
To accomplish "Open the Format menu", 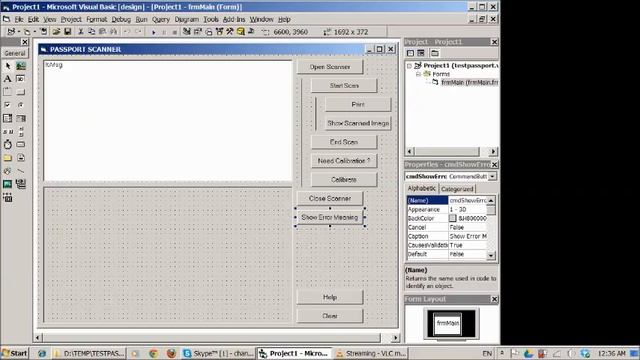I will (96, 19).
